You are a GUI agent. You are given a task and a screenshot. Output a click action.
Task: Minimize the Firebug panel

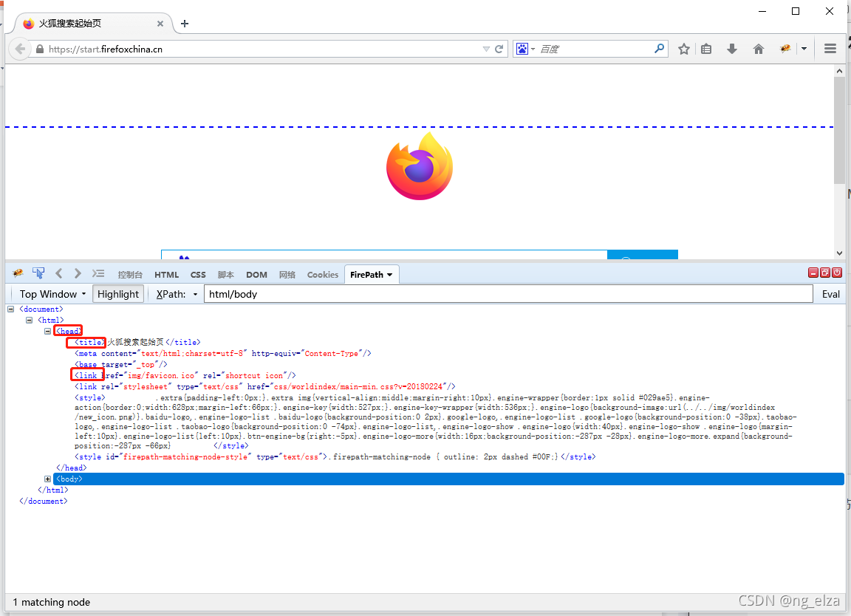pos(813,273)
